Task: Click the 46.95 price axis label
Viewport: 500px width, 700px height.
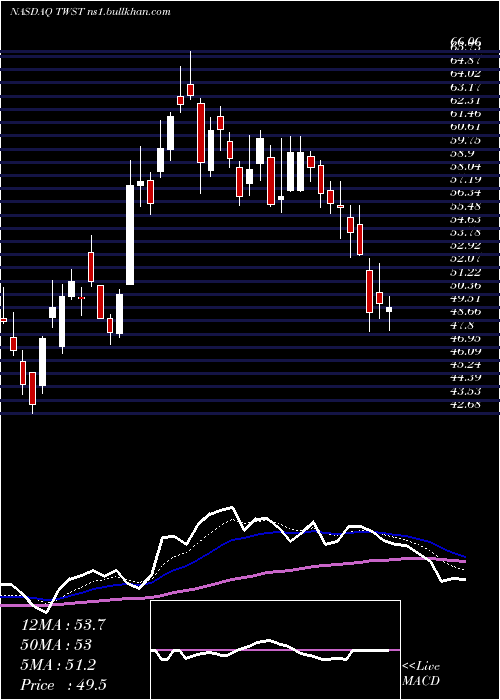Action: (466, 339)
